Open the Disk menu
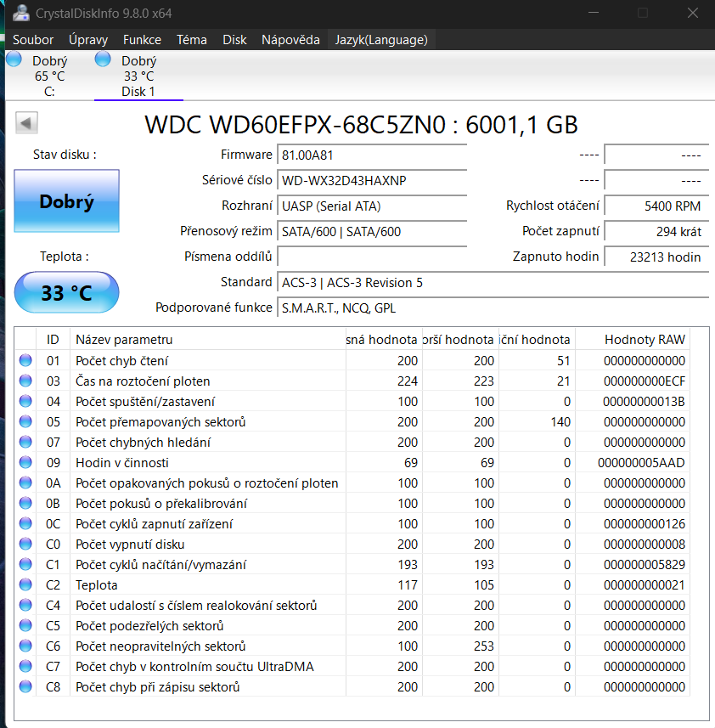This screenshot has width=715, height=728. [x=234, y=40]
